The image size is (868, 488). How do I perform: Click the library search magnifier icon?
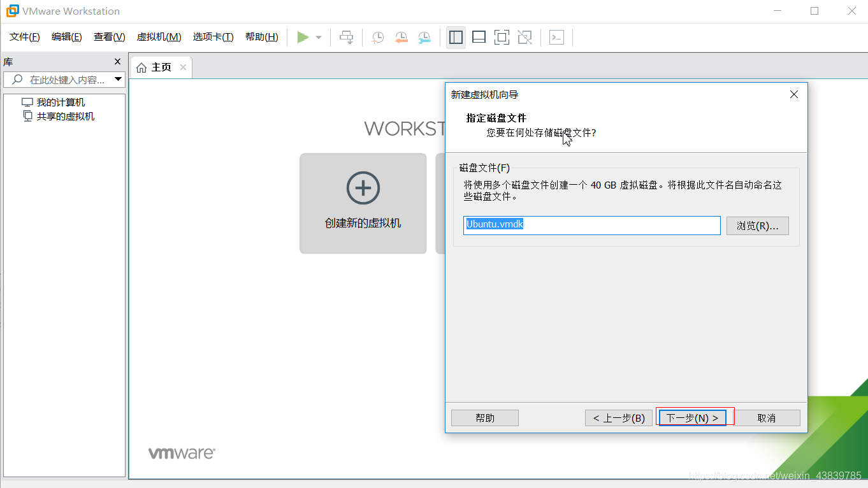click(x=17, y=80)
